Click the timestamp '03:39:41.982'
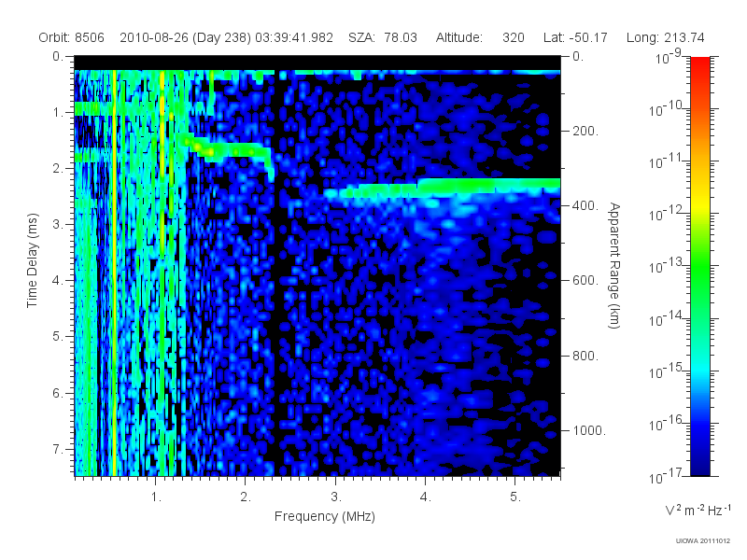747x560 pixels. pos(294,37)
